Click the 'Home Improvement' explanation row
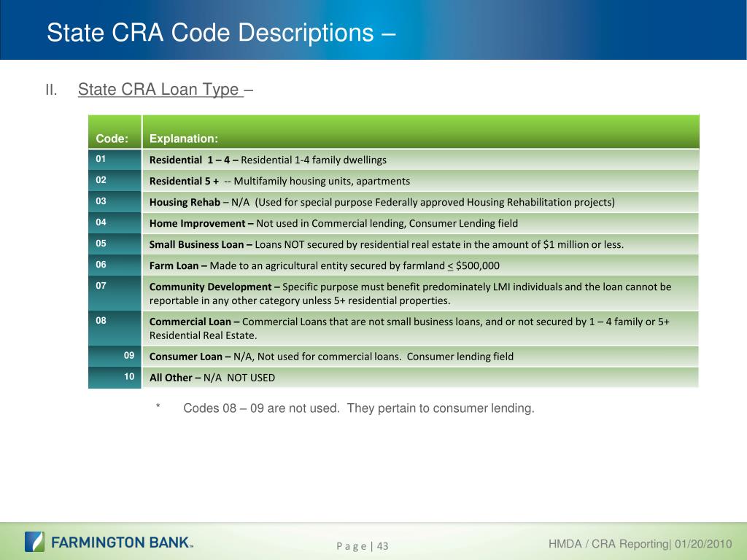This screenshot has height=560, width=747. (421, 223)
